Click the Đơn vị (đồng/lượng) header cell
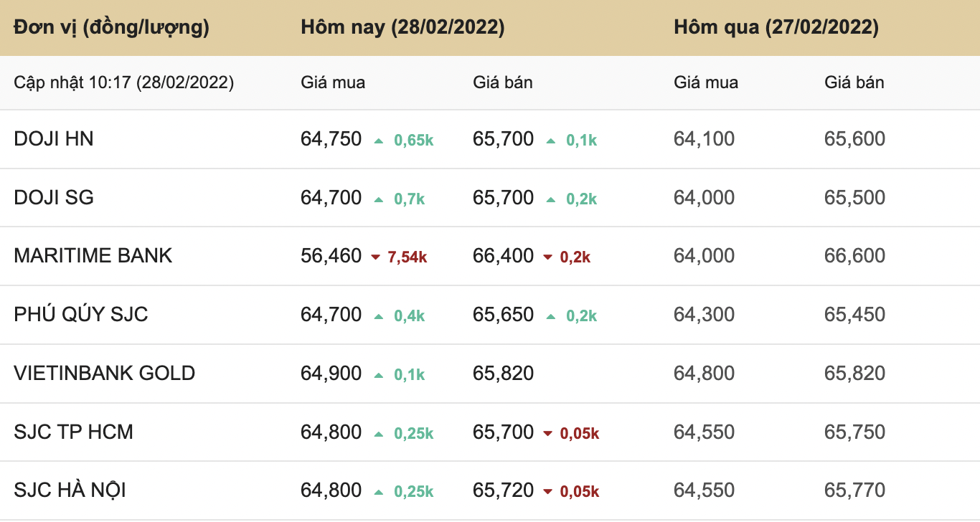The width and height of the screenshot is (980, 522). coord(111,27)
